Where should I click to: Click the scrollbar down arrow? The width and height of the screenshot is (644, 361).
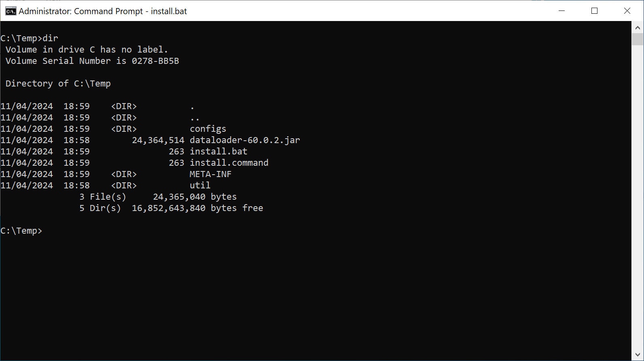[x=638, y=355]
